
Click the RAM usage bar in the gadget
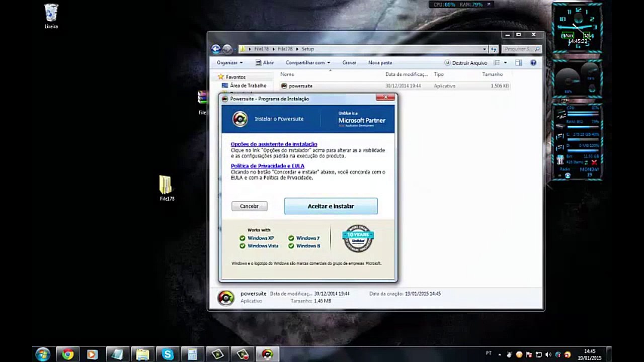click(583, 126)
